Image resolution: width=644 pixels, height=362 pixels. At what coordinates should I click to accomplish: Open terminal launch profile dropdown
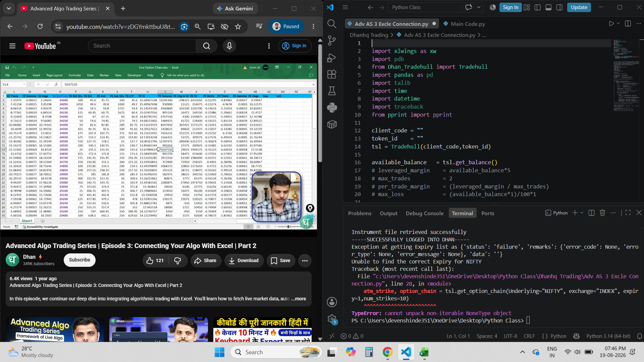(x=582, y=213)
